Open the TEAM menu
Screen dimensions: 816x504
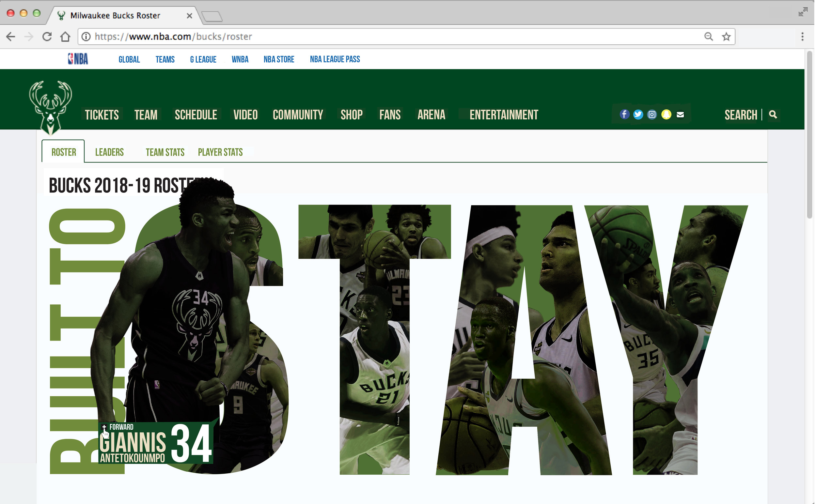coord(146,115)
